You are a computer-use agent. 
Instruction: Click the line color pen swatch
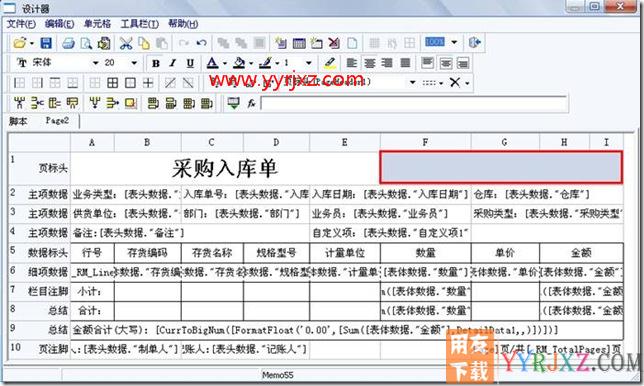point(265,63)
